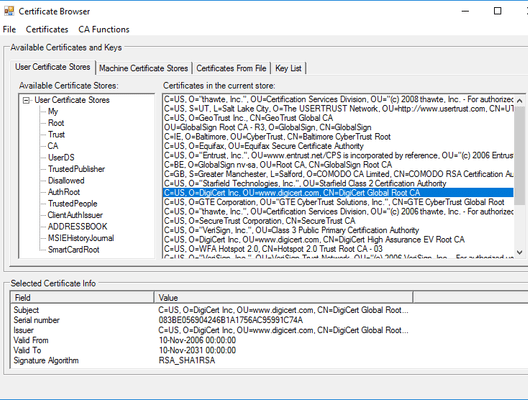Image resolution: width=528 pixels, height=400 pixels.
Task: Select the ADDRESSBOOK store
Action: click(77, 227)
